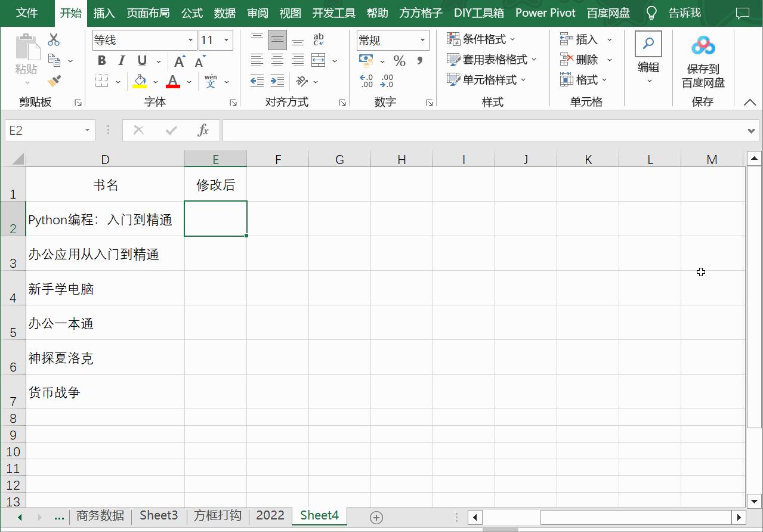
Task: Open the Insert Function fx icon
Action: 202,130
